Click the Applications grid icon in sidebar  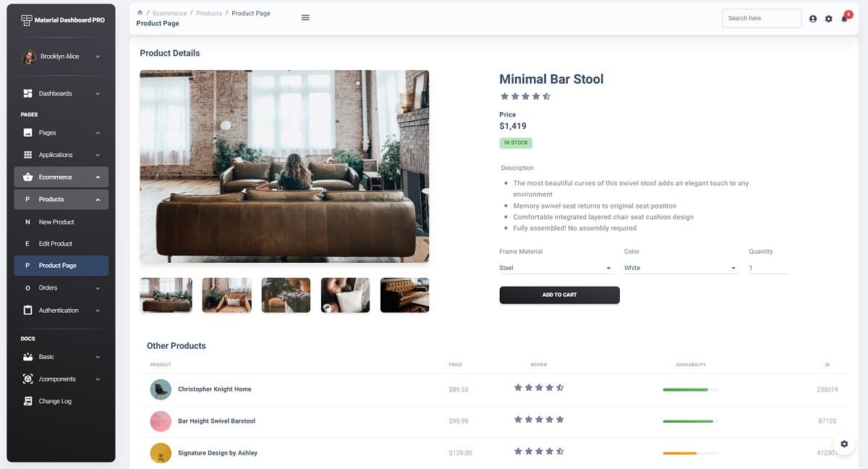(x=29, y=154)
